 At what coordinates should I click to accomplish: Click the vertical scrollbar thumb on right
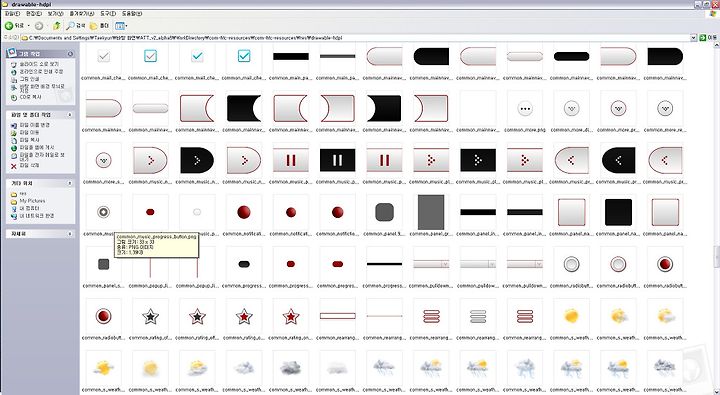pyautogui.click(x=716, y=257)
